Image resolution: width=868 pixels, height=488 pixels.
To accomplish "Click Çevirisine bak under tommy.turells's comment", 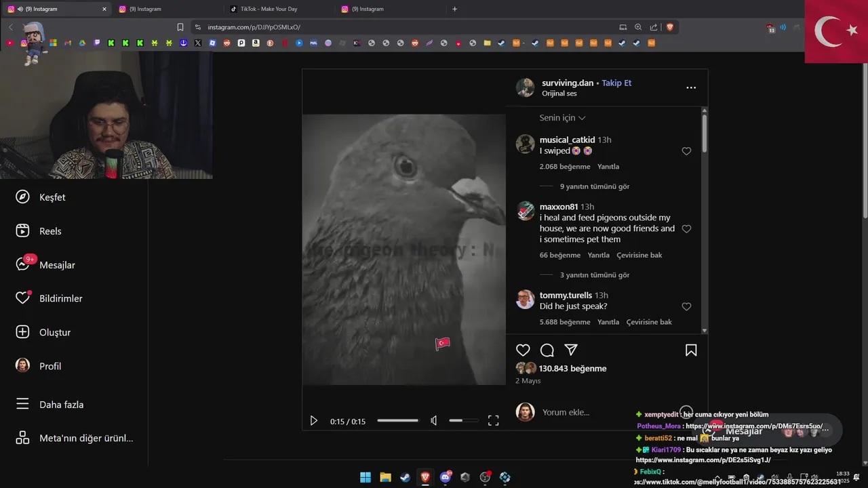I will pyautogui.click(x=649, y=322).
